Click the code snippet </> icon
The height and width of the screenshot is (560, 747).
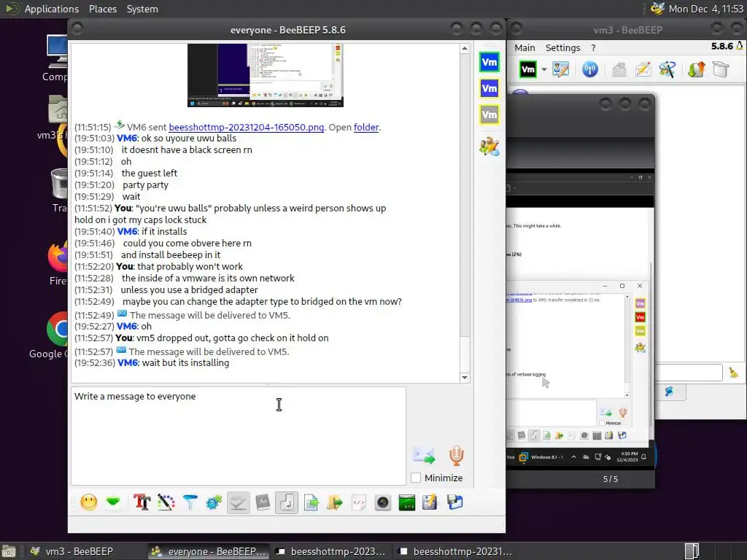click(359, 502)
